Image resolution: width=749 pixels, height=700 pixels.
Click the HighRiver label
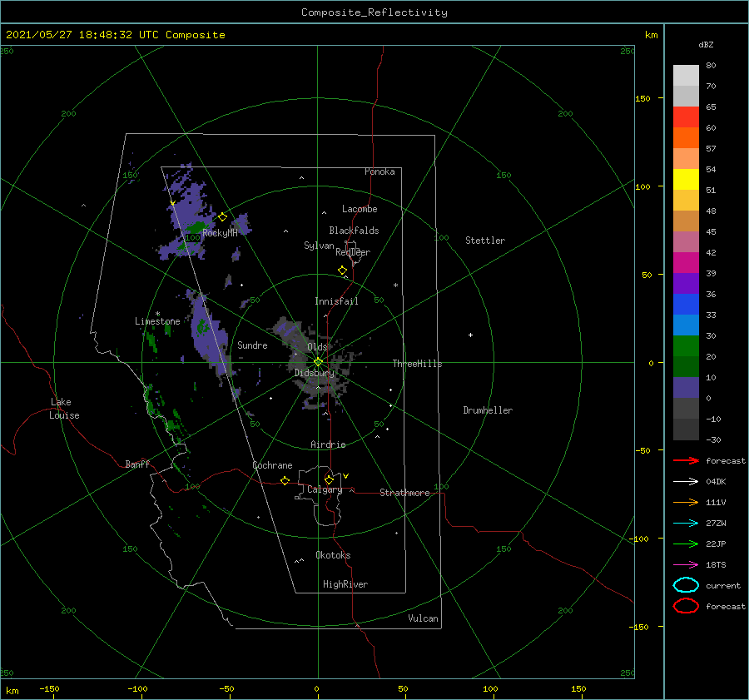pos(345,584)
